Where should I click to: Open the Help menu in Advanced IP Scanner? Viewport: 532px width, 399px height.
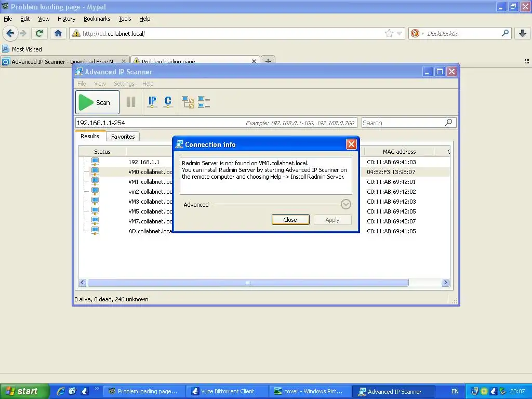(148, 84)
